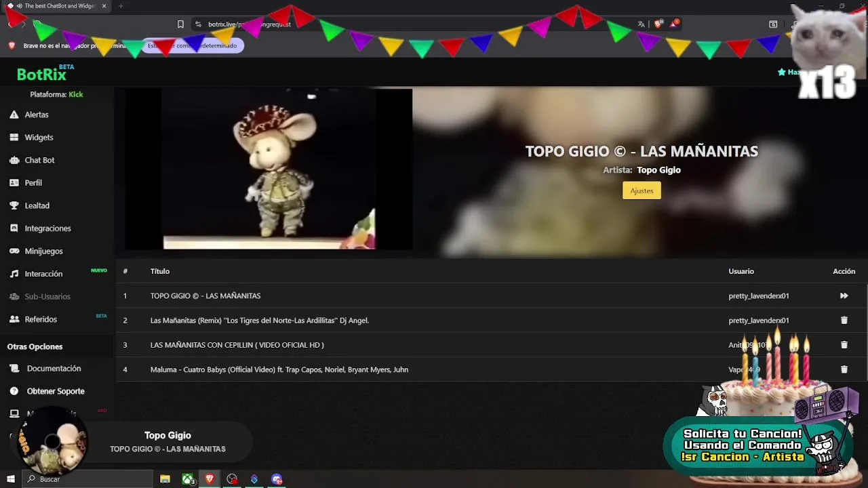Skip the current song TOPO GIGIO
The image size is (868, 488).
pyautogui.click(x=844, y=296)
